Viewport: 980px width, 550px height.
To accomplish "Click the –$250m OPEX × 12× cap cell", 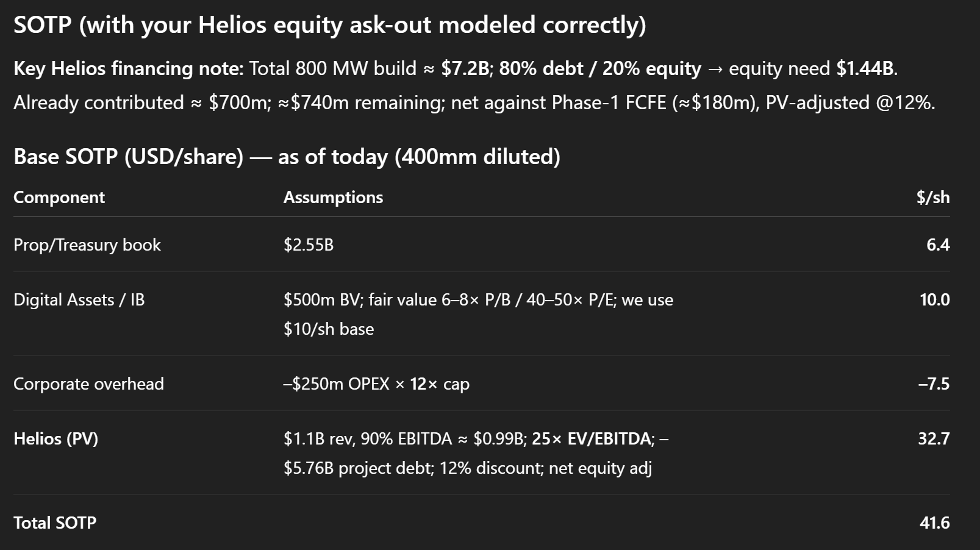I will (x=376, y=384).
